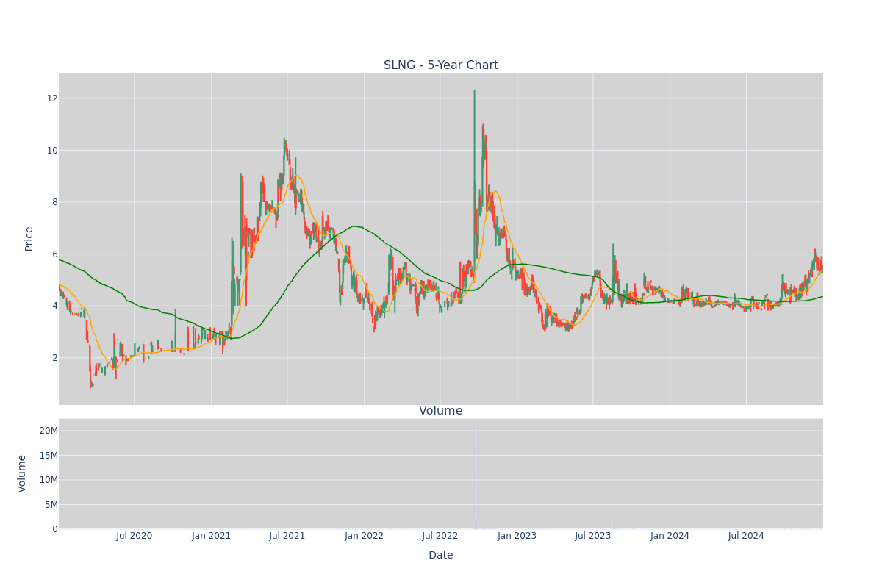Click the "Jul 2022" date tick label
Viewport: 882px width, 588px height.
(440, 536)
